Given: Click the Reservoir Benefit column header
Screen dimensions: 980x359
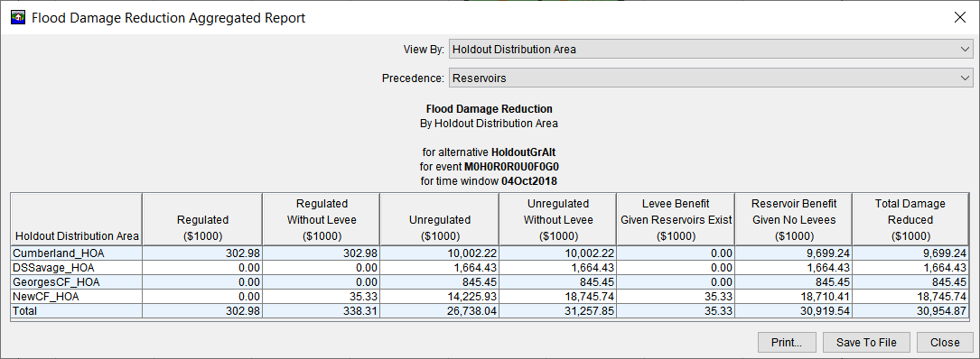Looking at the screenshot, I should [794, 220].
